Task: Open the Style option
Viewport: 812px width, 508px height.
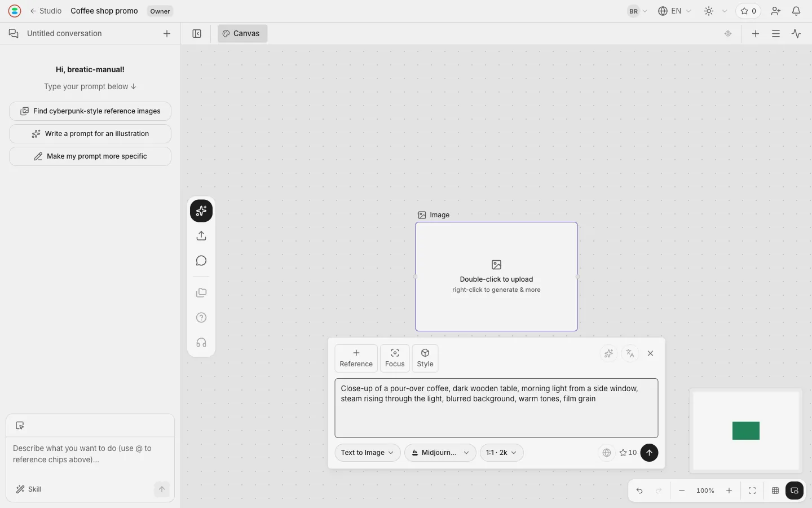Action: pyautogui.click(x=425, y=358)
